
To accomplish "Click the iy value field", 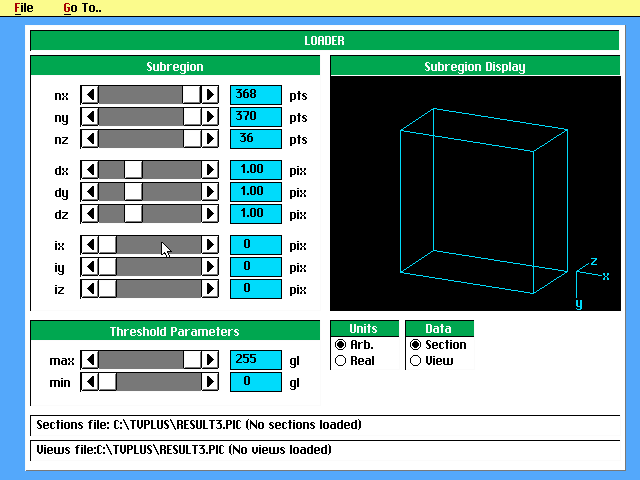I will [256, 267].
